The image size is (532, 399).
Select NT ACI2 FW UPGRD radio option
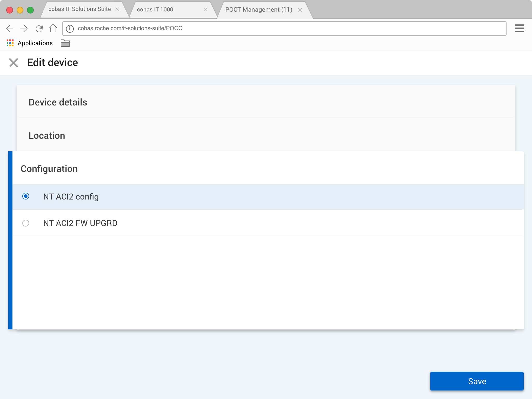click(26, 223)
